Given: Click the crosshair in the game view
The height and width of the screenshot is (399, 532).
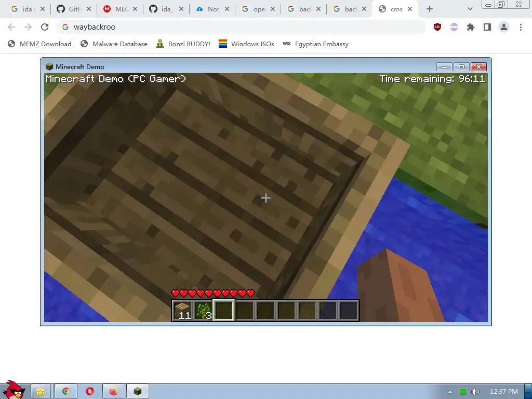Looking at the screenshot, I should click(266, 198).
